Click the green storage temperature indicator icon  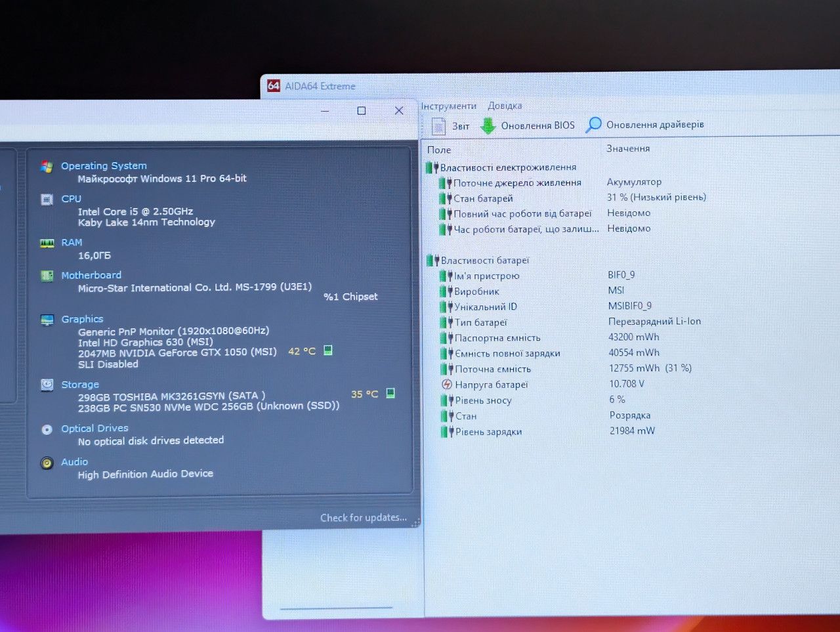pyautogui.click(x=390, y=393)
